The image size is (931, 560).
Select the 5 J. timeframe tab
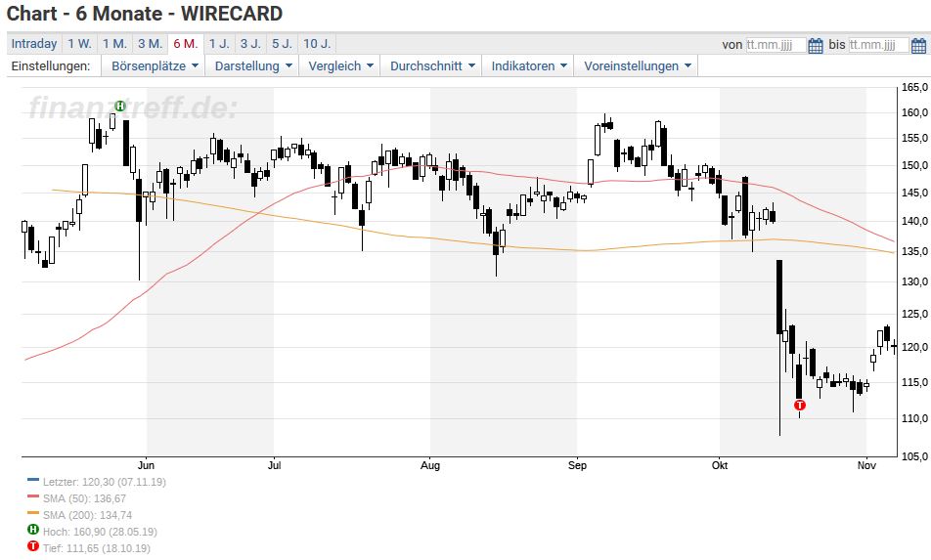(282, 44)
